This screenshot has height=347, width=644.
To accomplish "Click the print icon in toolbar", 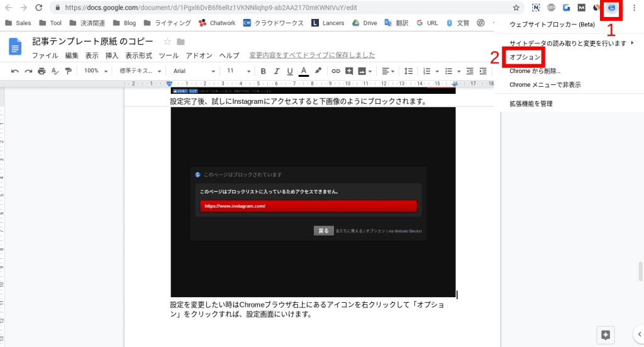I will pos(42,71).
